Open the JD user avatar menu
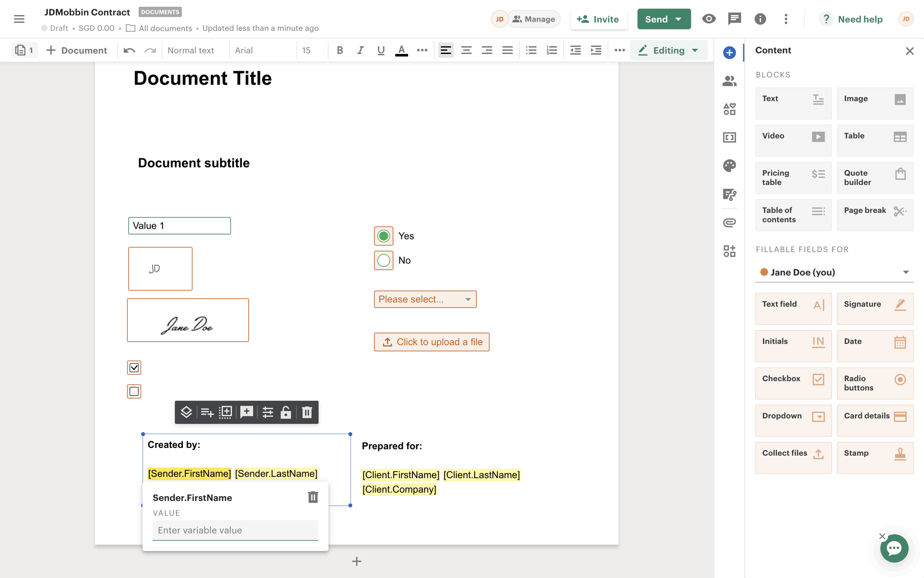Viewport: 924px width, 578px height. tap(906, 19)
